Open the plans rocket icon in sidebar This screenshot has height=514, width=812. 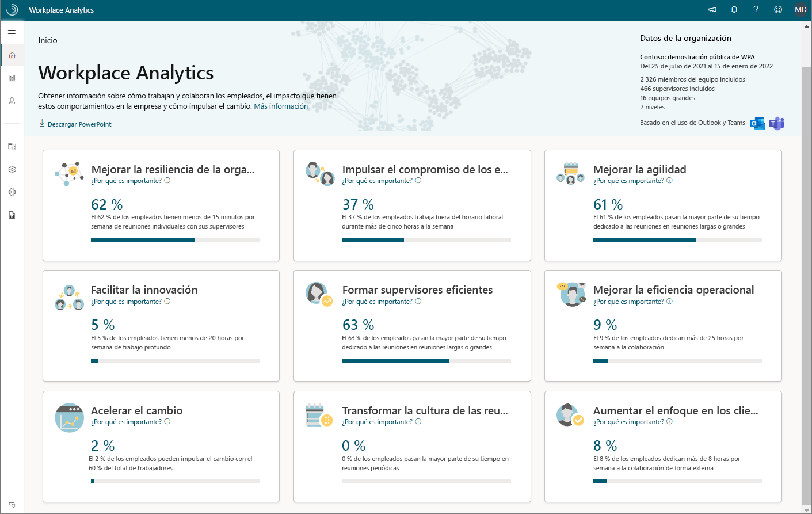tap(12, 100)
